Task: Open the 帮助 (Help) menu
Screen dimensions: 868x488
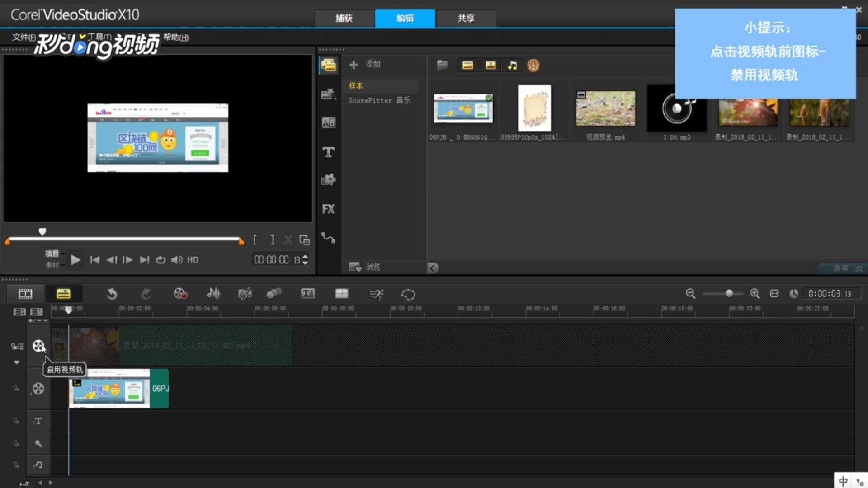Action: tap(176, 38)
